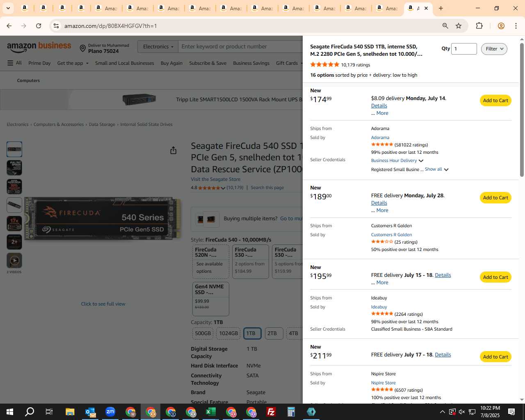Select the 1024GB capacity option

[x=228, y=333]
